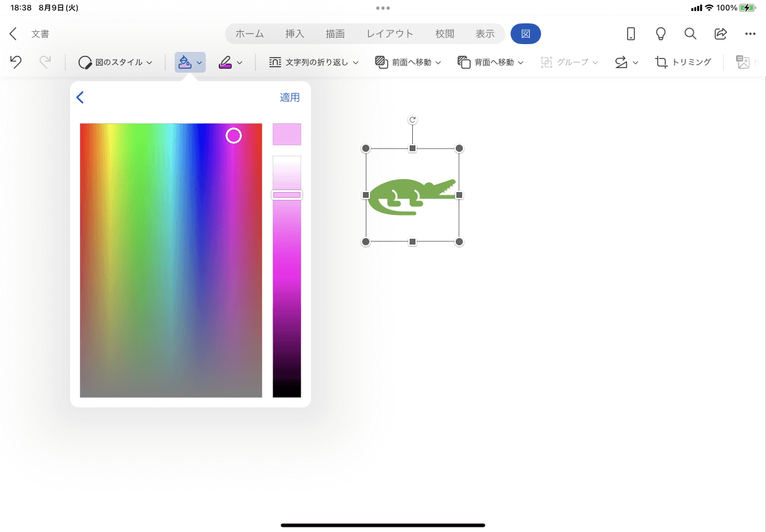Screen dimensions: 766x532
Task: Tap 適用 to apply color
Action: coord(290,97)
